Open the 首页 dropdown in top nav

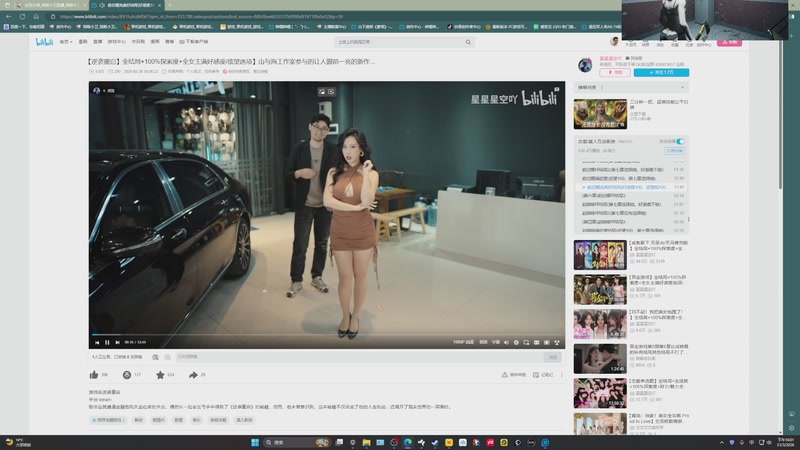[66, 42]
